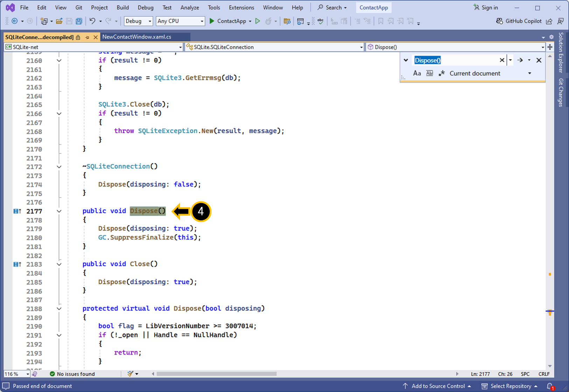Open the Git menu
The image size is (569, 392).
coord(79,7)
